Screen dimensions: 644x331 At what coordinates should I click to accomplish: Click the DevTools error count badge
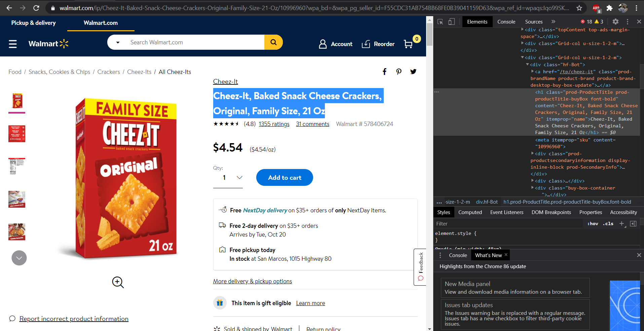(x=586, y=22)
